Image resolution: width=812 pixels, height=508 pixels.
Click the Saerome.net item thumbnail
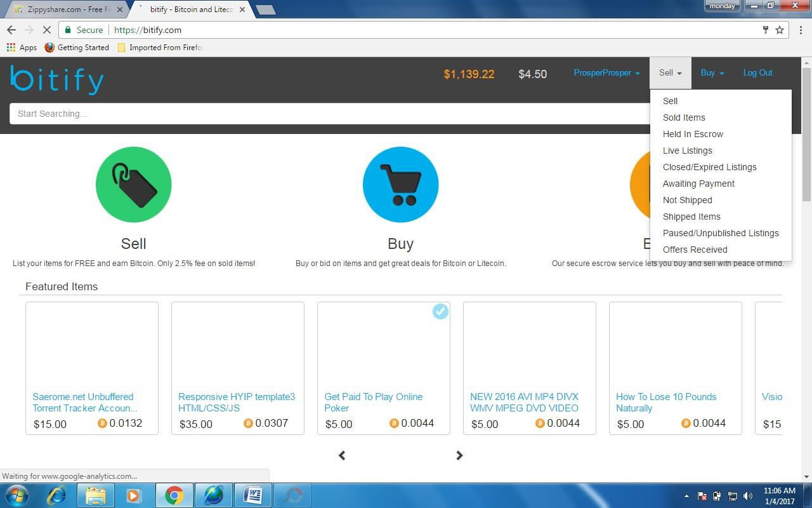tap(92, 345)
